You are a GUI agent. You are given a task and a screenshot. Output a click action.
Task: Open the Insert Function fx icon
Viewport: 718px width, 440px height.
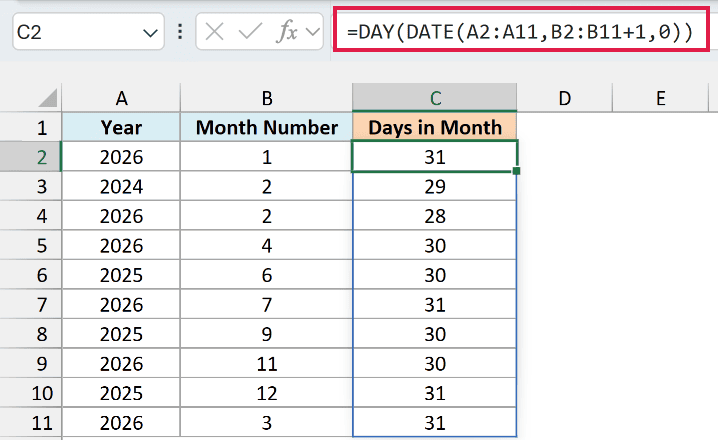tap(287, 32)
